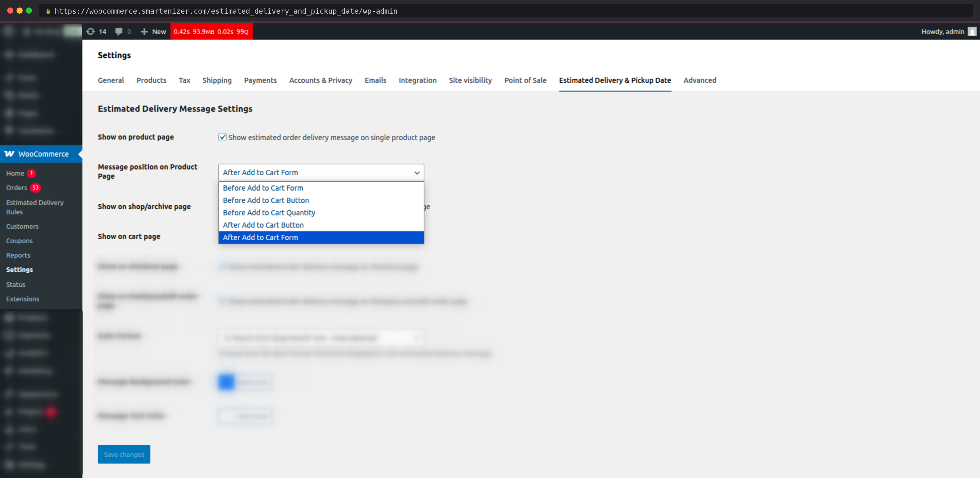Click red query monitor performance stats
The height and width of the screenshot is (478, 980).
tap(211, 32)
